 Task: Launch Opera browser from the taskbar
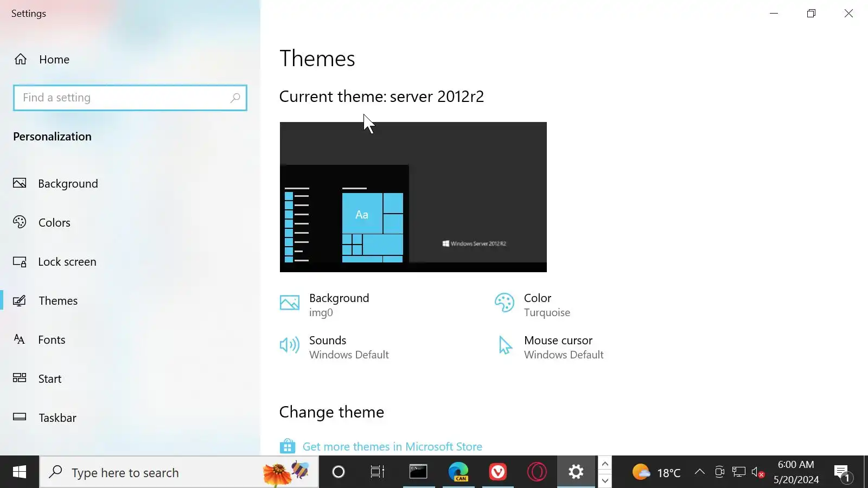pos(537,472)
